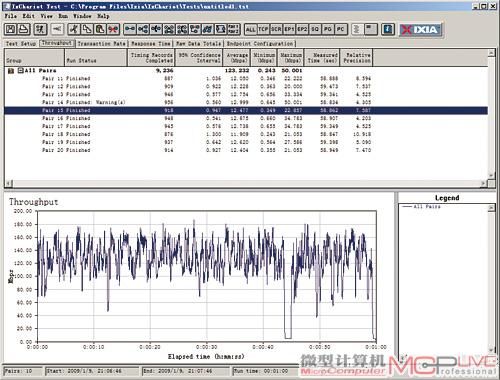Switch to the Transaction Rate tab
Image resolution: width=500 pixels, height=380 pixels.
point(101,44)
